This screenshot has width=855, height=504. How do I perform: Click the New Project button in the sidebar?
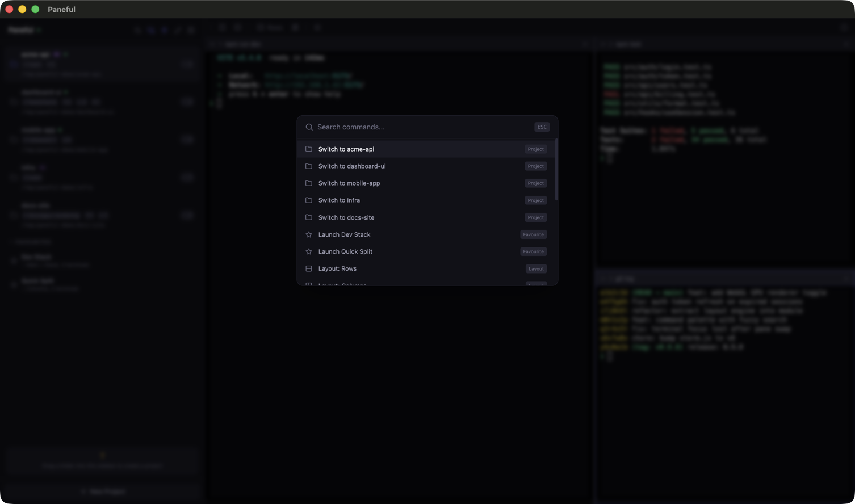(x=102, y=492)
